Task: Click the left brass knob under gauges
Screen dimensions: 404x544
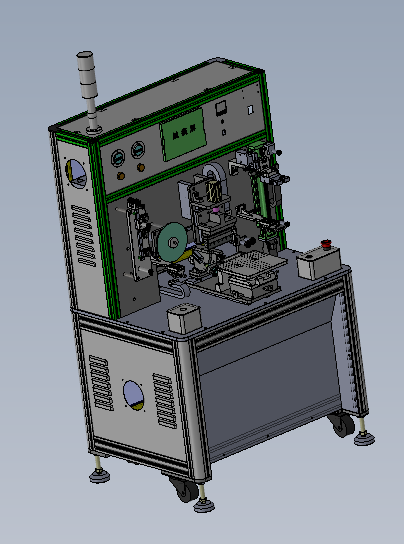Action: [x=121, y=176]
